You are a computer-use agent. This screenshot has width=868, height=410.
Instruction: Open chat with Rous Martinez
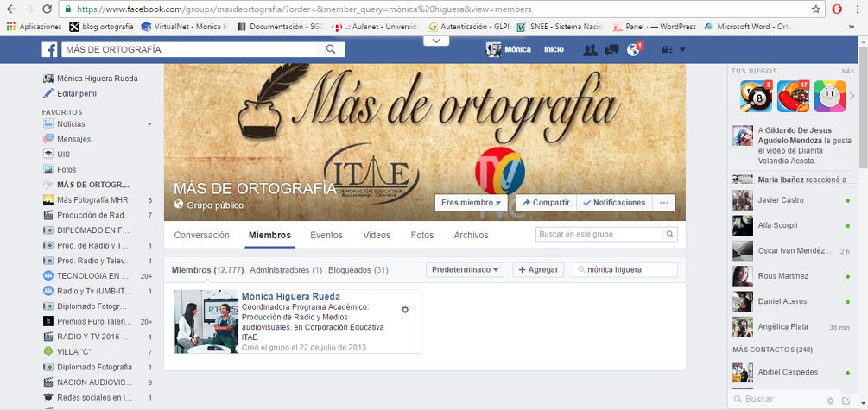click(792, 276)
